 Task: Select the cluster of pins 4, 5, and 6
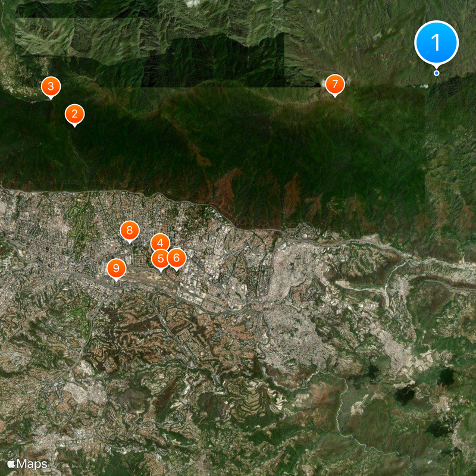coord(167,251)
